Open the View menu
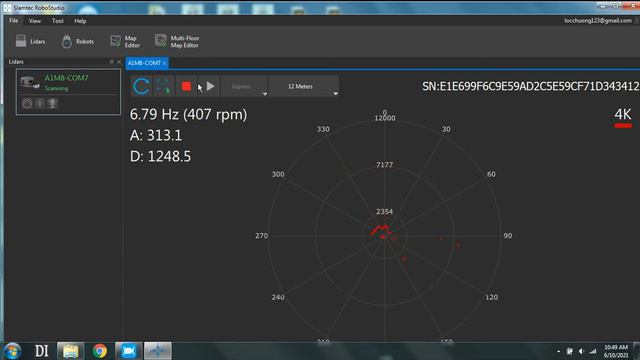 (35, 21)
